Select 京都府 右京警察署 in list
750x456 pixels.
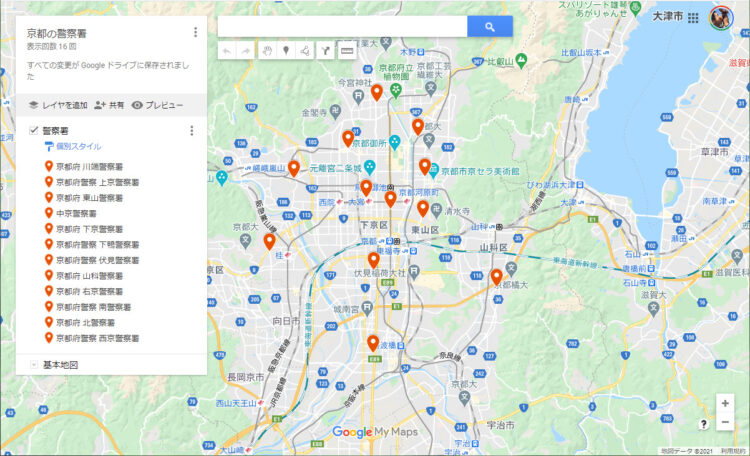coord(89,291)
